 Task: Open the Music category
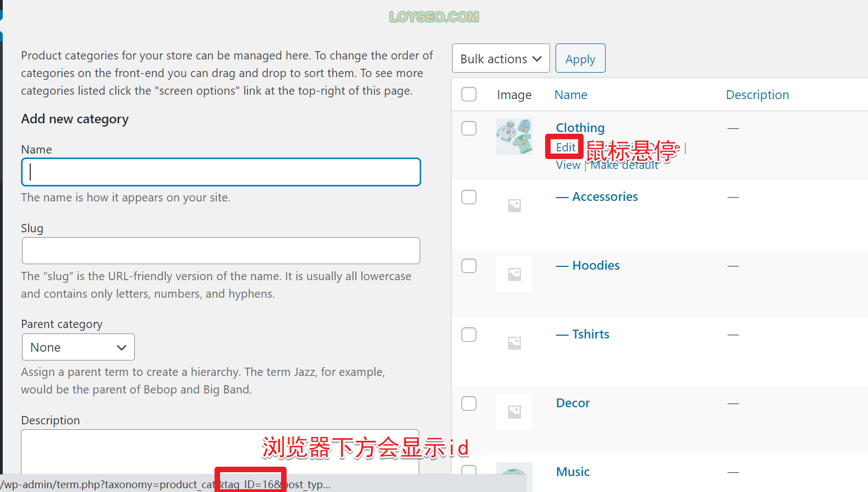pyautogui.click(x=573, y=472)
